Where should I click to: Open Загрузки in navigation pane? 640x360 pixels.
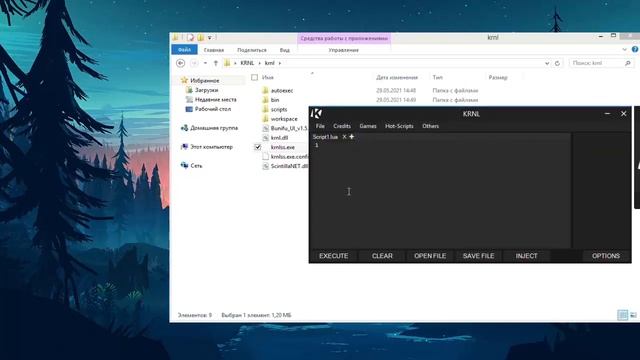tap(206, 90)
